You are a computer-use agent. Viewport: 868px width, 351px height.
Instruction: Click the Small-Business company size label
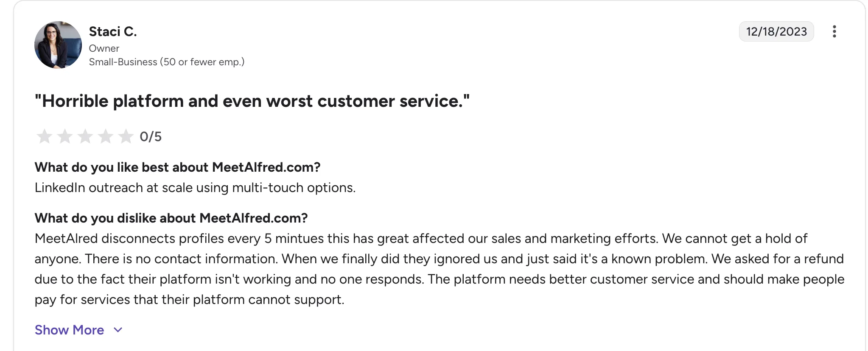(166, 62)
